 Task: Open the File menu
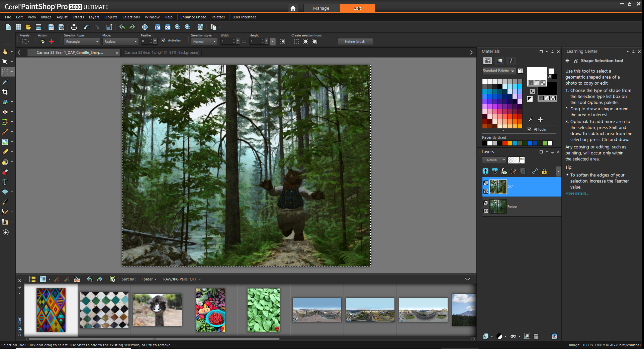8,17
